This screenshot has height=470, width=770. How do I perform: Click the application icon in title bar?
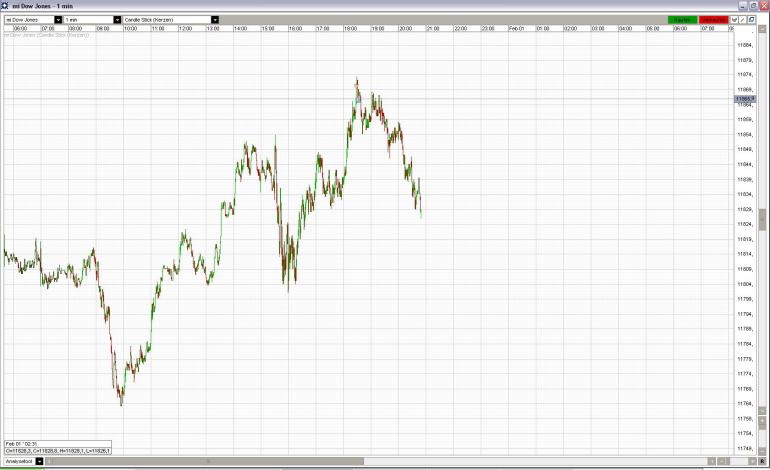pyautogui.click(x=4, y=5)
